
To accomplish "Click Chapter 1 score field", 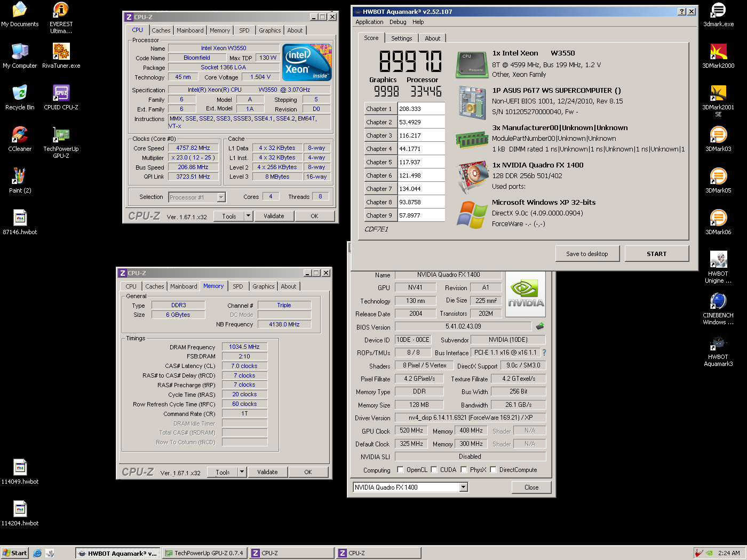I will pyautogui.click(x=422, y=109).
